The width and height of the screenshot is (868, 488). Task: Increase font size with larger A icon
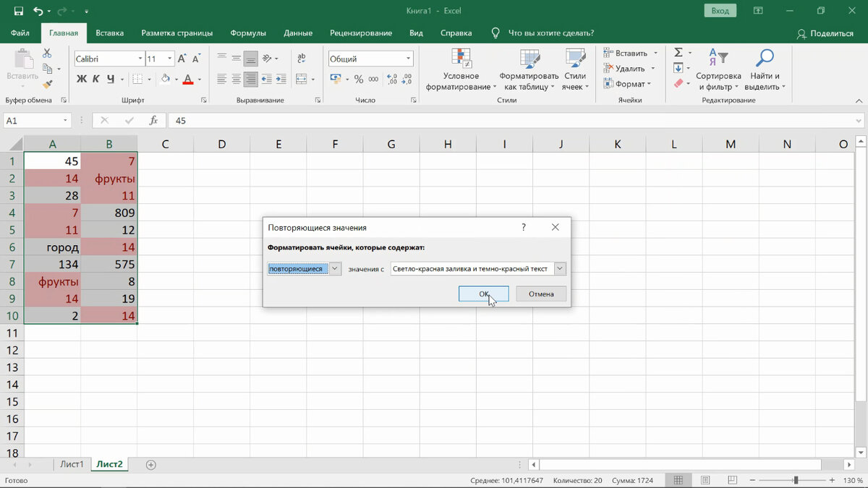(x=184, y=59)
